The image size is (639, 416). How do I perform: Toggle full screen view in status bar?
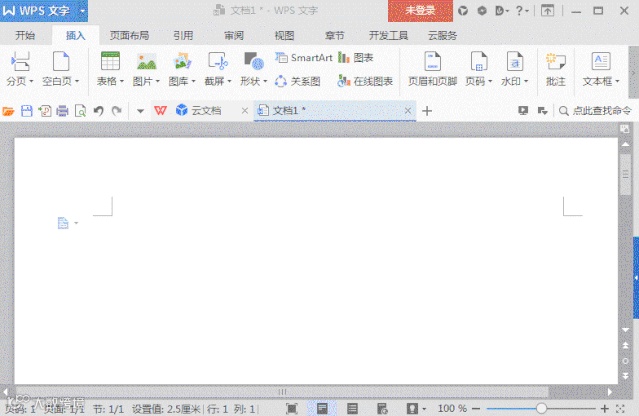[x=292, y=408]
